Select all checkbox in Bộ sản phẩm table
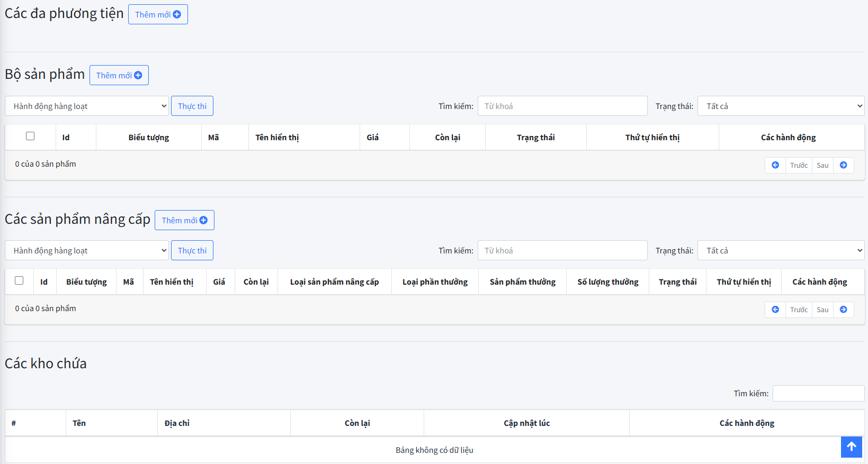The width and height of the screenshot is (868, 464). point(30,136)
